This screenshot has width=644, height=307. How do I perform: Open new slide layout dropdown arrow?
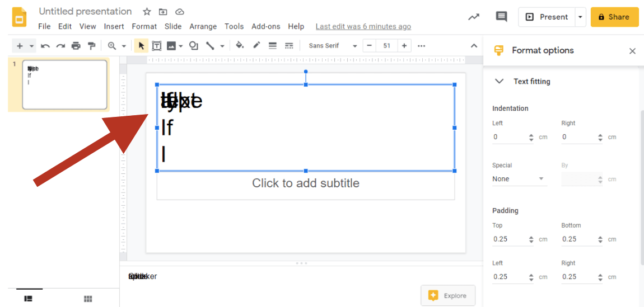pyautogui.click(x=31, y=46)
